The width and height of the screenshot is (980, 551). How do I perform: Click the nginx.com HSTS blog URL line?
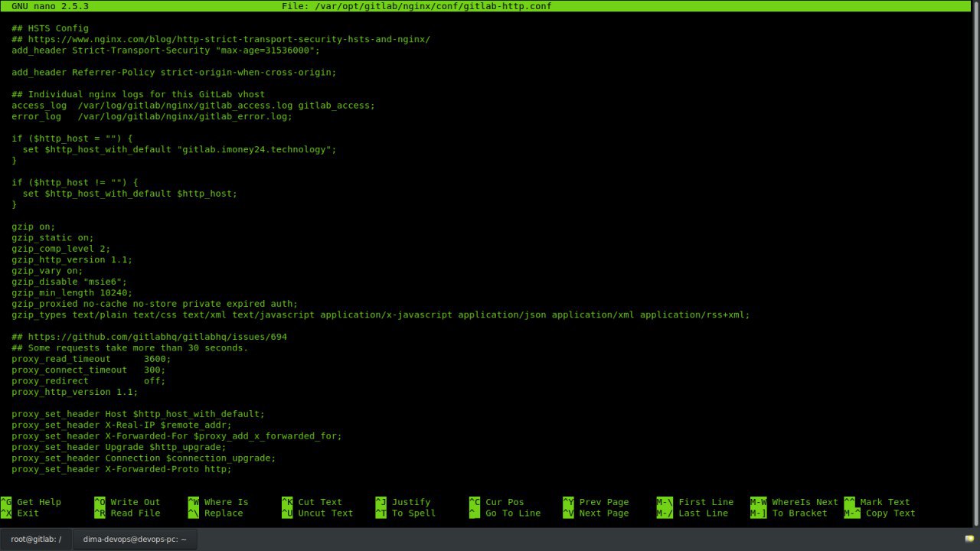[x=220, y=39]
